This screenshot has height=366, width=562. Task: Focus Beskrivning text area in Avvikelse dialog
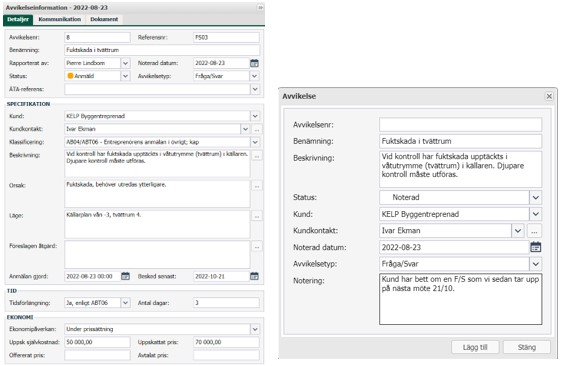(461, 169)
